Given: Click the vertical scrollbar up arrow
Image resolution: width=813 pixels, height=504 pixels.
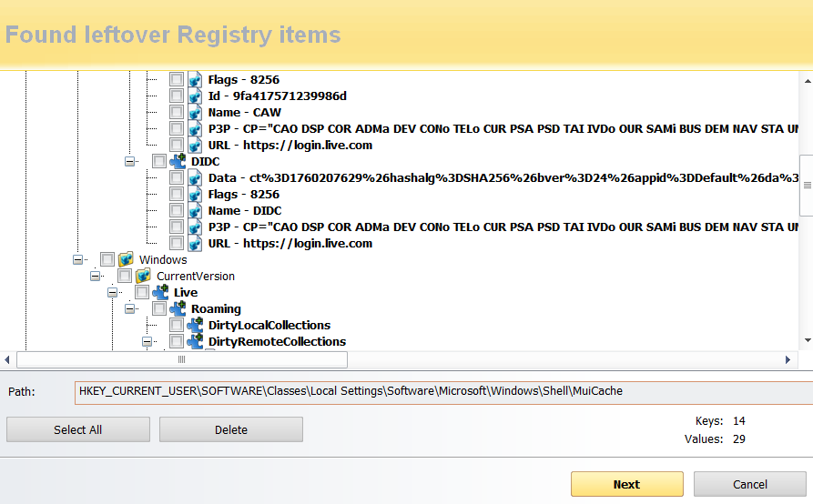Looking at the screenshot, I should click(x=808, y=81).
